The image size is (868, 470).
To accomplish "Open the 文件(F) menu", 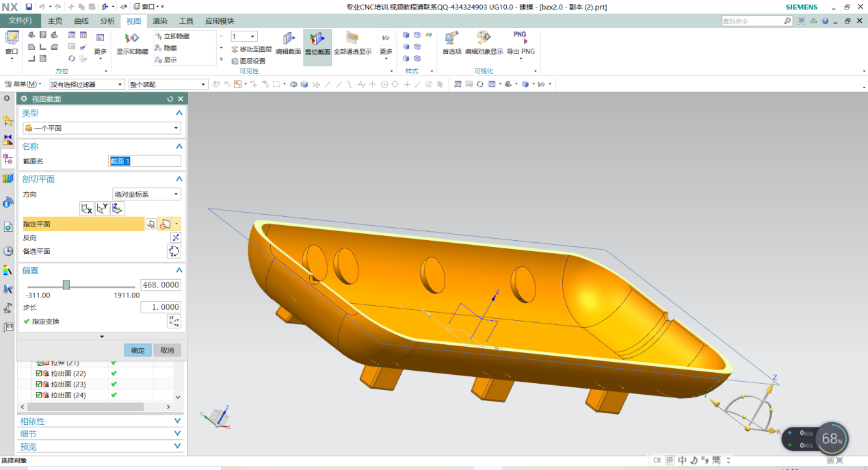I will [x=20, y=21].
